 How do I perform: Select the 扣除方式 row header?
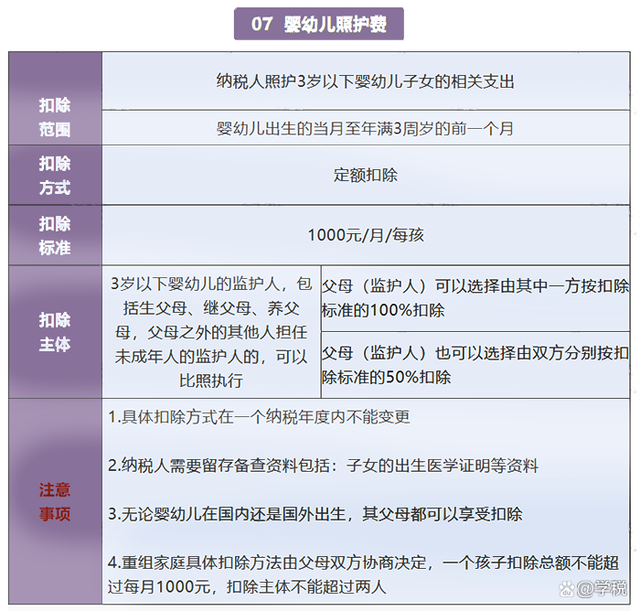55,174
